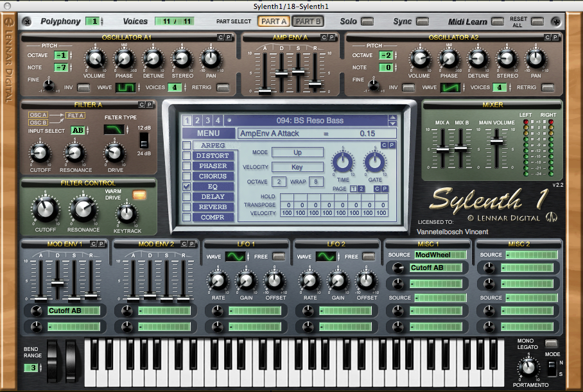This screenshot has width=583, height=392.
Task: Open the MENU button in display
Action: pos(209,133)
